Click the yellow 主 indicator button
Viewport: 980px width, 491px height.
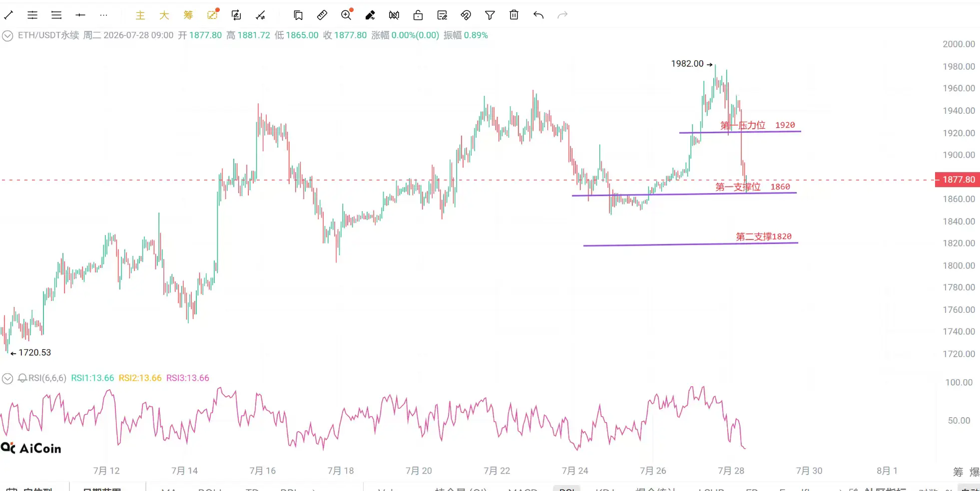pyautogui.click(x=140, y=15)
